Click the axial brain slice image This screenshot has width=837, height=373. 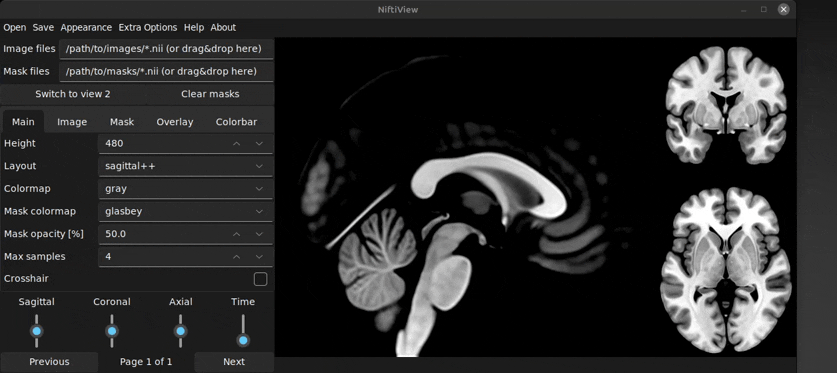pos(725,270)
